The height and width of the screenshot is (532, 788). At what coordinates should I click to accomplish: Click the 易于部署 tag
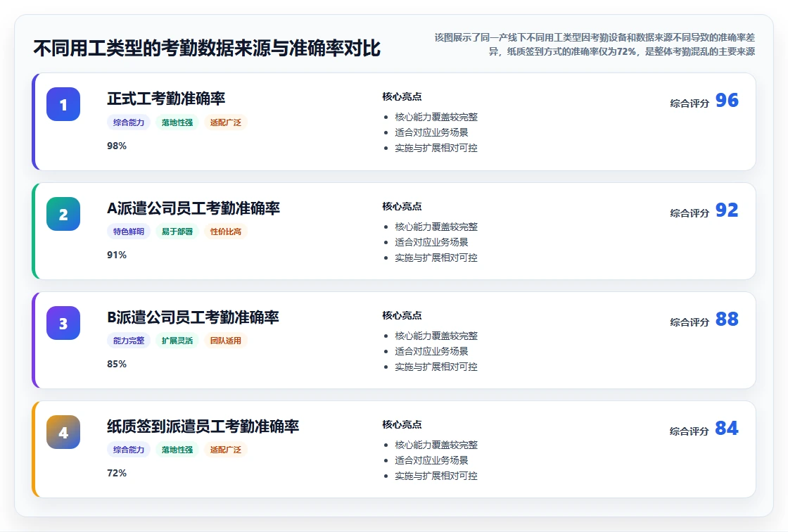(177, 232)
